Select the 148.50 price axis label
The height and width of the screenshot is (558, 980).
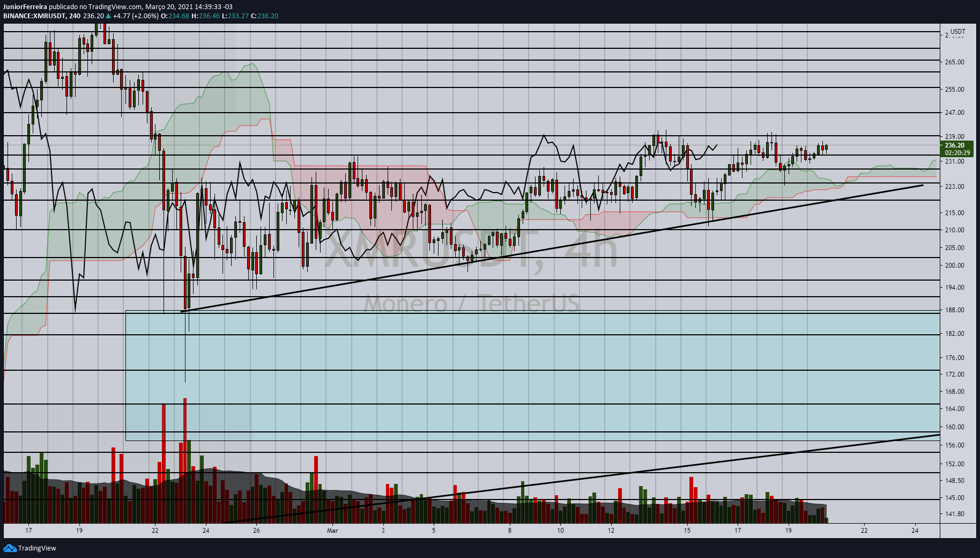coord(954,480)
